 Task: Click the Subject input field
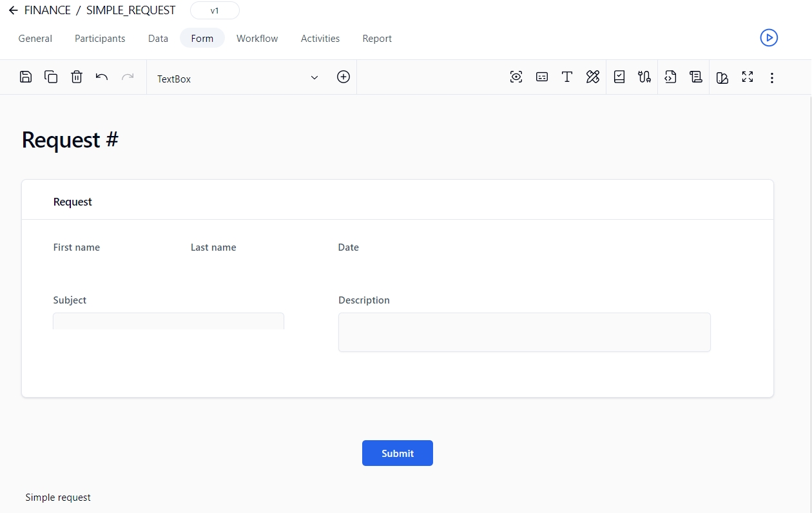[168, 322]
